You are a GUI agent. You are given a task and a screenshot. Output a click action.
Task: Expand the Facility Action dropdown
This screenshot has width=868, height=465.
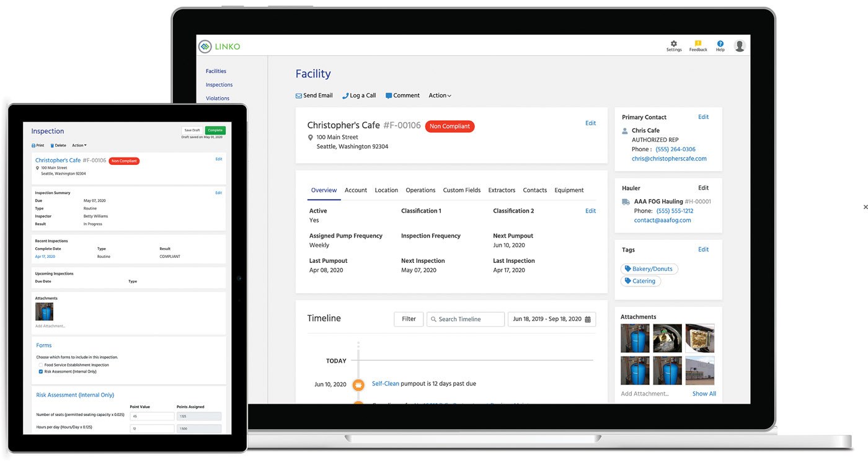440,95
